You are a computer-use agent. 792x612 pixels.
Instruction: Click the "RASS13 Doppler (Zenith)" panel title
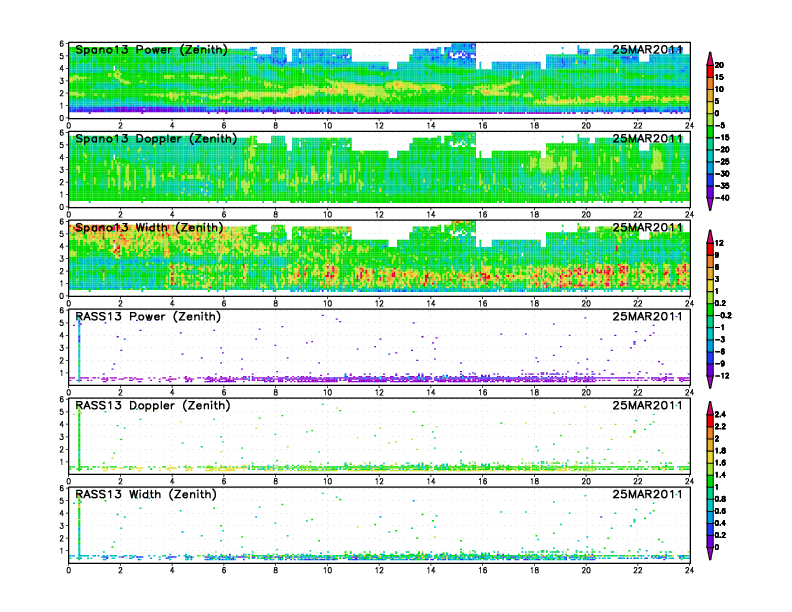(153, 405)
